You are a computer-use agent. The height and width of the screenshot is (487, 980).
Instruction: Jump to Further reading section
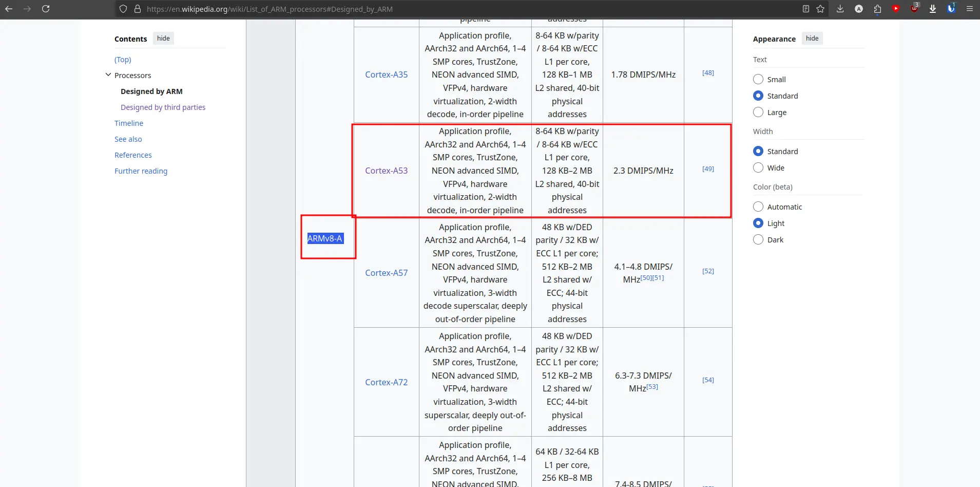click(141, 171)
